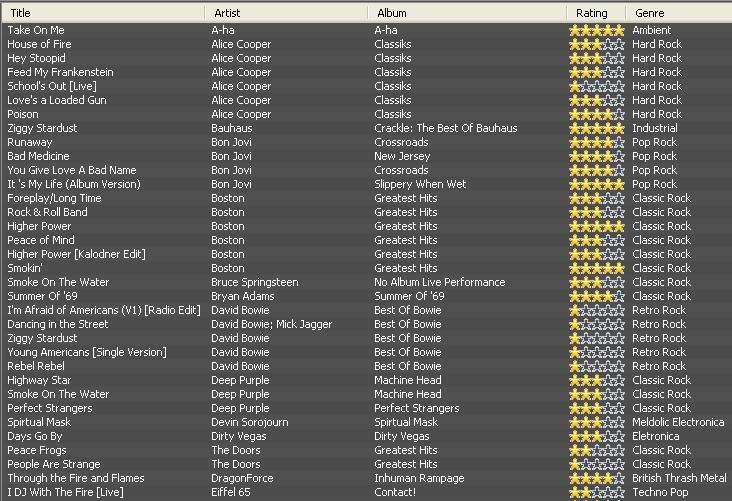Select Smoke On The Water by Bruce Springsteen
This screenshot has height=501, width=732.
point(58,282)
